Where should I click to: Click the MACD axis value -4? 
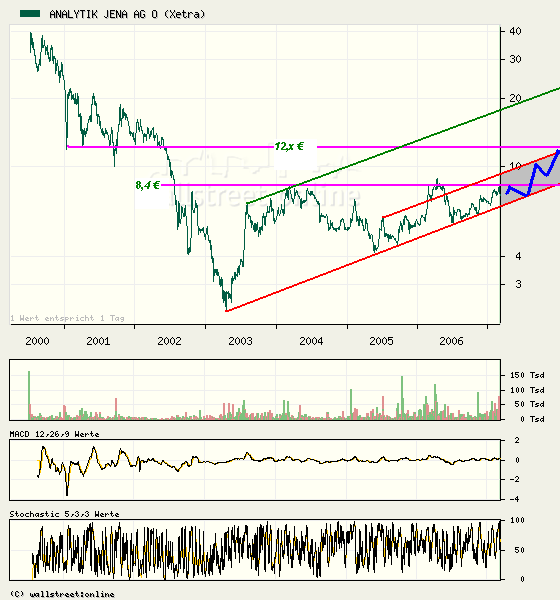pos(515,499)
